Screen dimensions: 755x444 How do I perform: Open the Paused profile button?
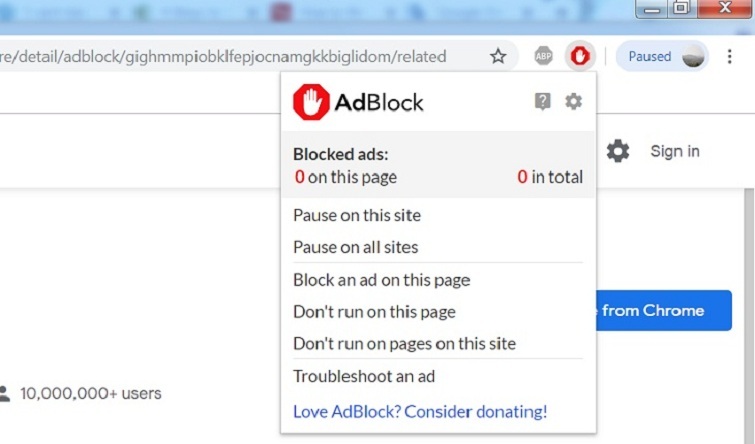coord(662,56)
